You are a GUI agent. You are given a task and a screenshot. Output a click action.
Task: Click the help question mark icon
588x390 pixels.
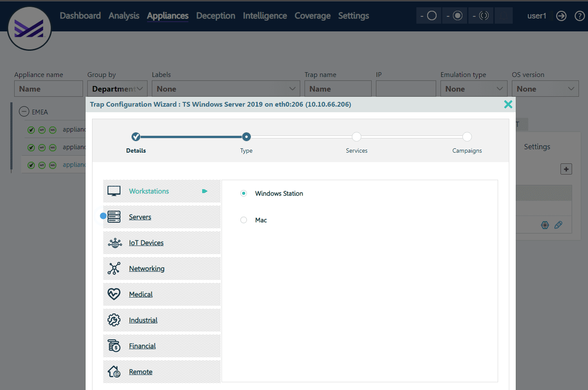pyautogui.click(x=579, y=16)
